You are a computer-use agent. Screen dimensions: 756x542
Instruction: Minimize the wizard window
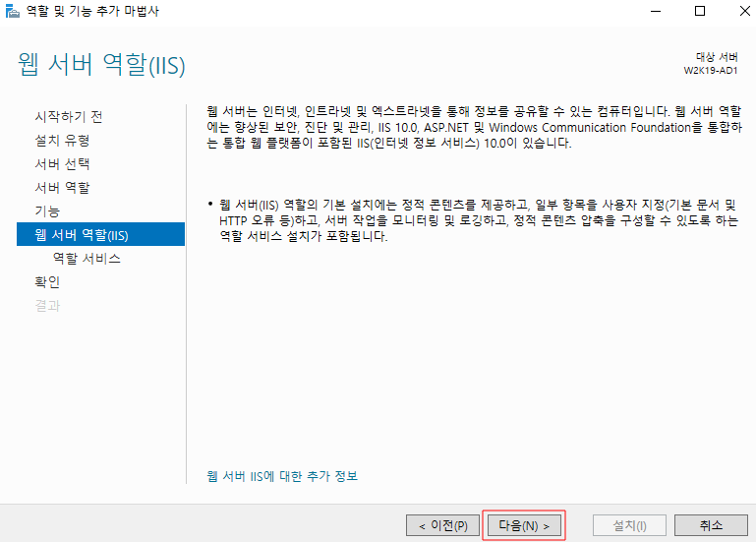(656, 11)
